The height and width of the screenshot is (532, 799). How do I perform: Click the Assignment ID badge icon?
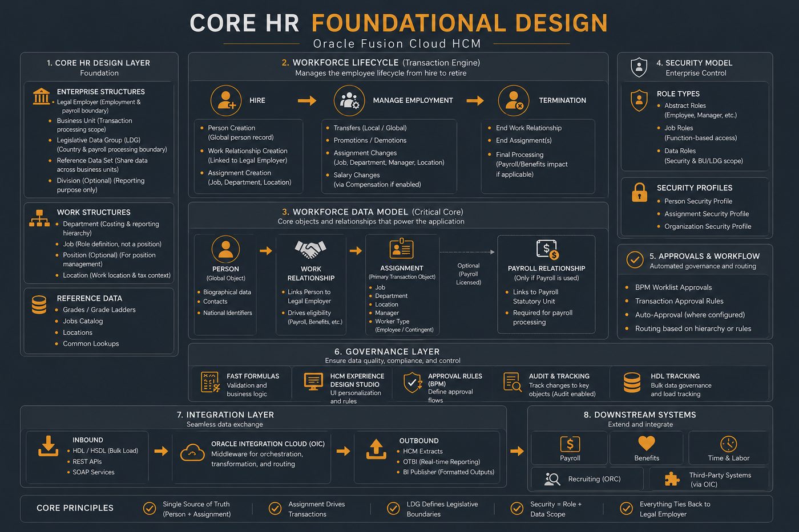click(401, 249)
